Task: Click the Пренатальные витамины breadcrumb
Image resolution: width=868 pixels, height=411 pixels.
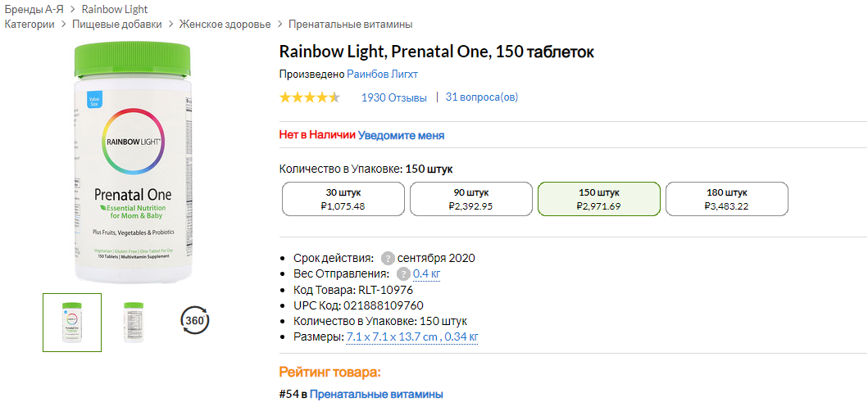Action: pyautogui.click(x=351, y=24)
